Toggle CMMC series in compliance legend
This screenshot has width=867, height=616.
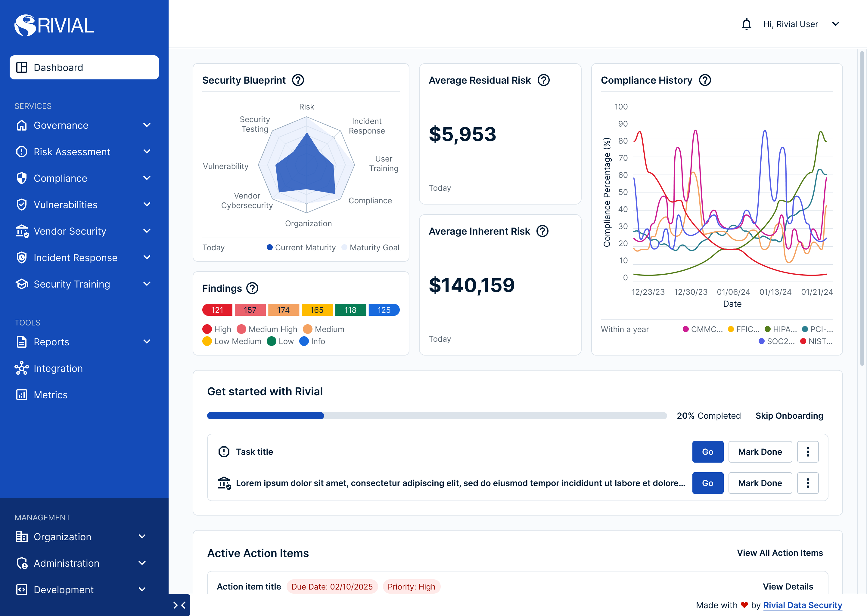702,329
